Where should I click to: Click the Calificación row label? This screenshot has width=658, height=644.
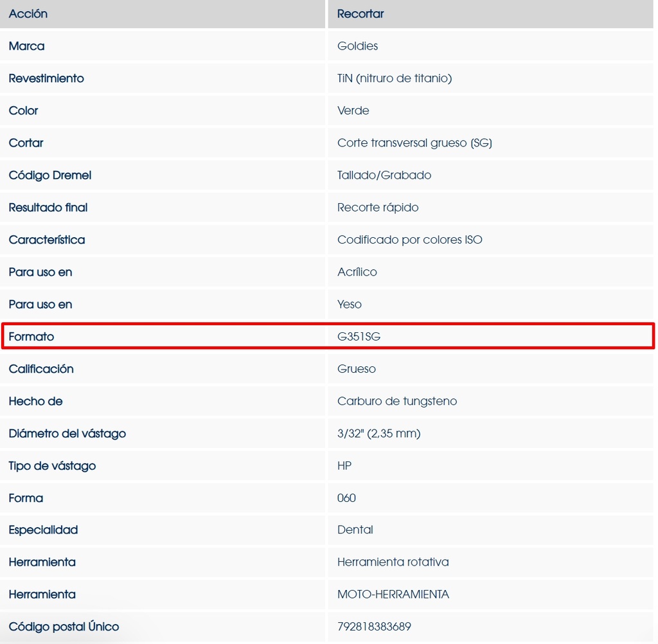coord(41,369)
